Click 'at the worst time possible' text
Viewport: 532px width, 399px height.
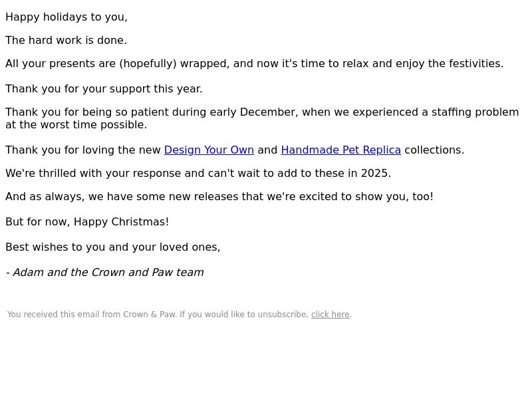(x=76, y=125)
